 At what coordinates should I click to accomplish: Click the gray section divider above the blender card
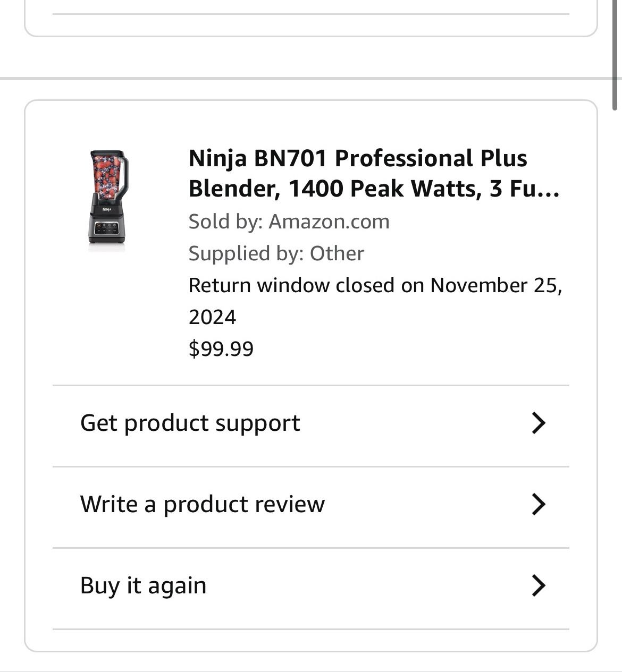[x=311, y=79]
